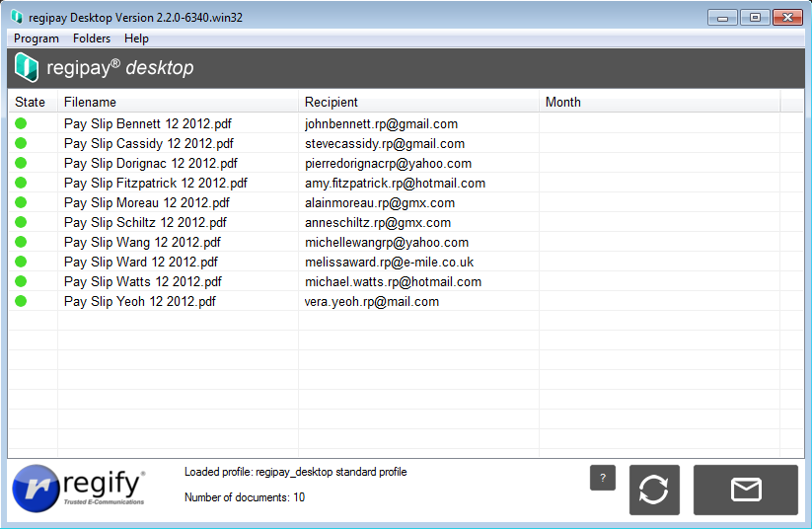Viewport: 812px width, 529px height.
Task: Click the State column header
Action: [31, 102]
